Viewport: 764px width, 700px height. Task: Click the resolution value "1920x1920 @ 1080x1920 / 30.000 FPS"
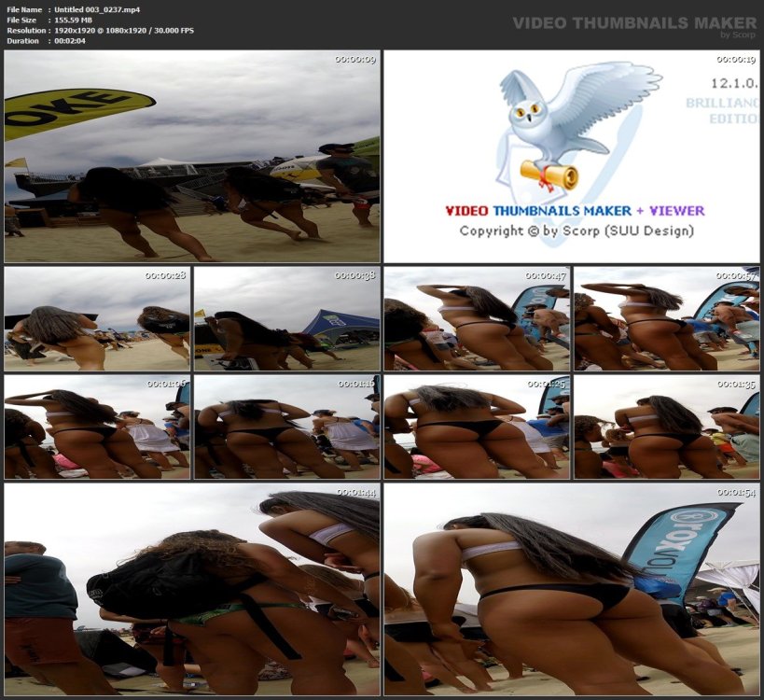(x=124, y=30)
